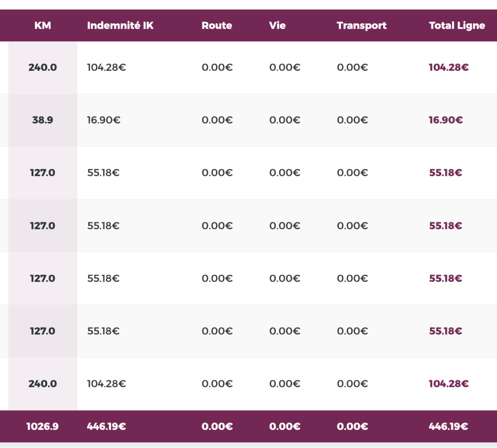
Task: Click the 16.90€ Total Ligne cell
Action: pyautogui.click(x=446, y=120)
